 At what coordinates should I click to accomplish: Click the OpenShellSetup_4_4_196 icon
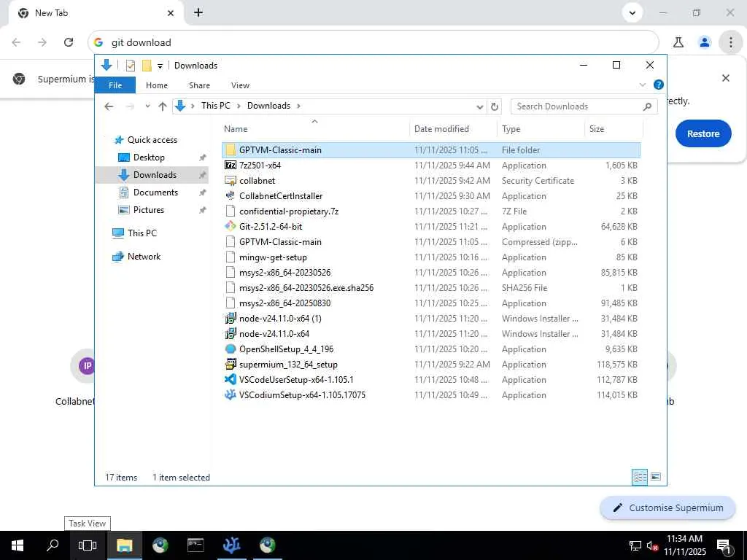coord(230,349)
